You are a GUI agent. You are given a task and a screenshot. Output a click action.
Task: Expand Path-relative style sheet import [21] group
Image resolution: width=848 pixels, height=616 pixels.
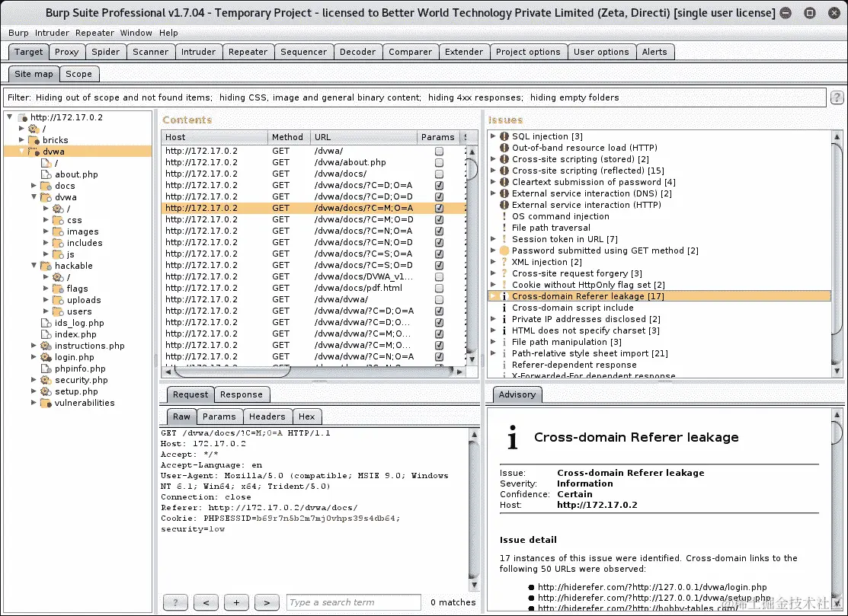pos(493,353)
